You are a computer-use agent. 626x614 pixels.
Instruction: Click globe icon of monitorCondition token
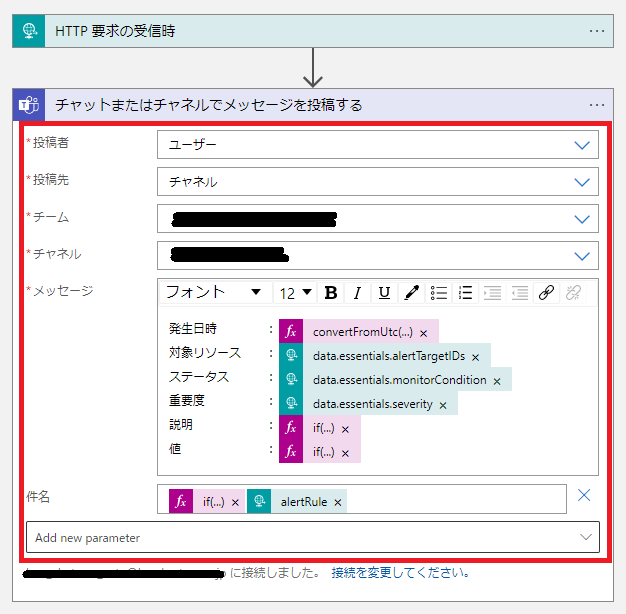click(291, 379)
